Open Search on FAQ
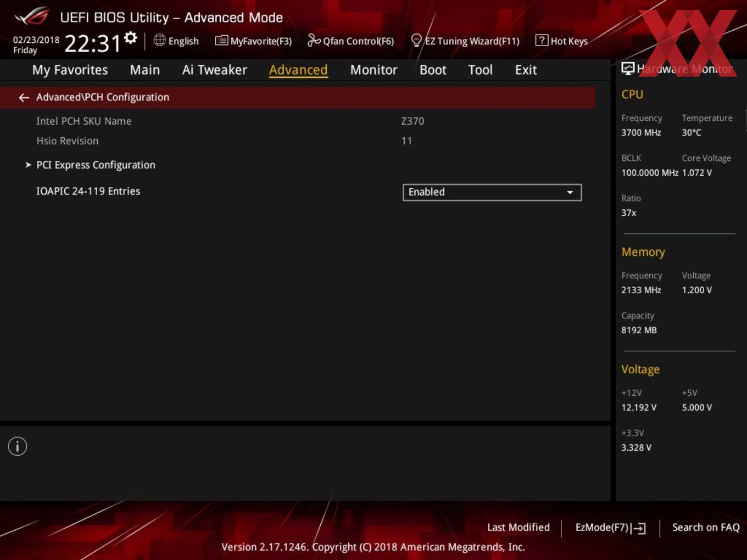Screen dimensions: 747x560 (706, 528)
